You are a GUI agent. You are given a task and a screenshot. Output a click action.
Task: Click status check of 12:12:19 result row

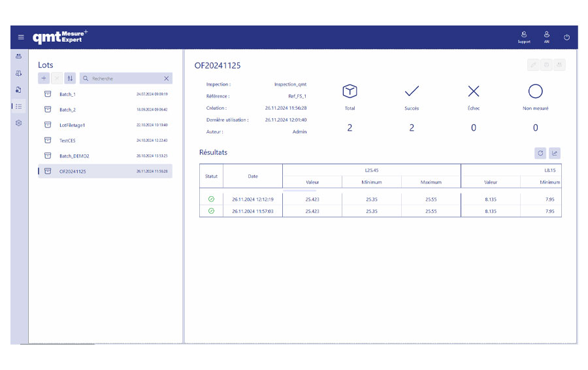[211, 199]
